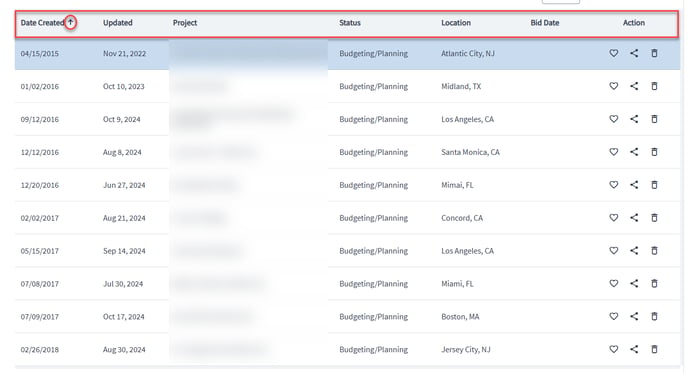Viewport: 688px width, 373px height.
Task: Sort table by Status column
Action: click(350, 23)
